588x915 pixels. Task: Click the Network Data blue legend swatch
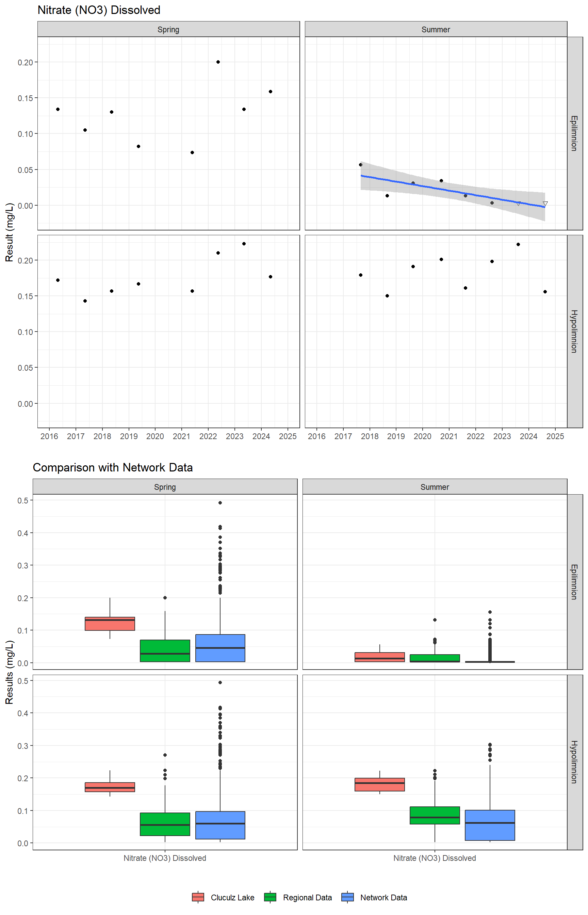pos(347,897)
